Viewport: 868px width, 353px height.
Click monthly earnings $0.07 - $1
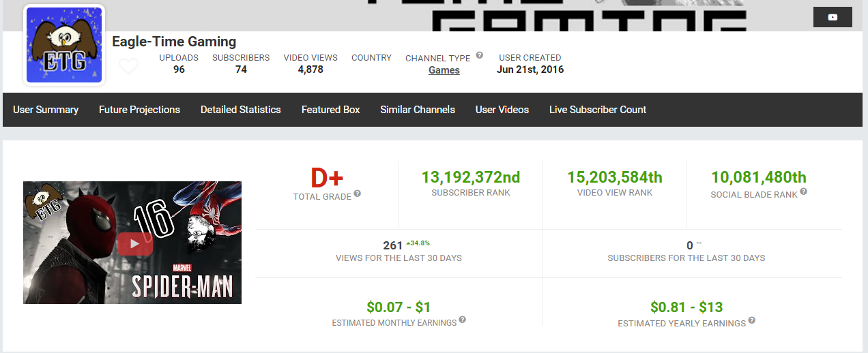point(399,307)
